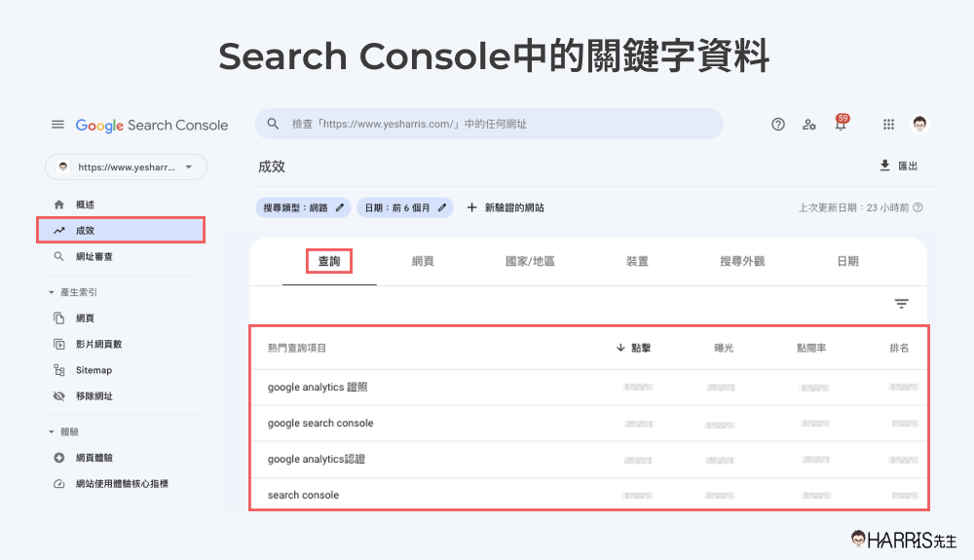This screenshot has width=974, height=560.
Task: Click the home icon beside 概述
Action: pyautogui.click(x=59, y=205)
